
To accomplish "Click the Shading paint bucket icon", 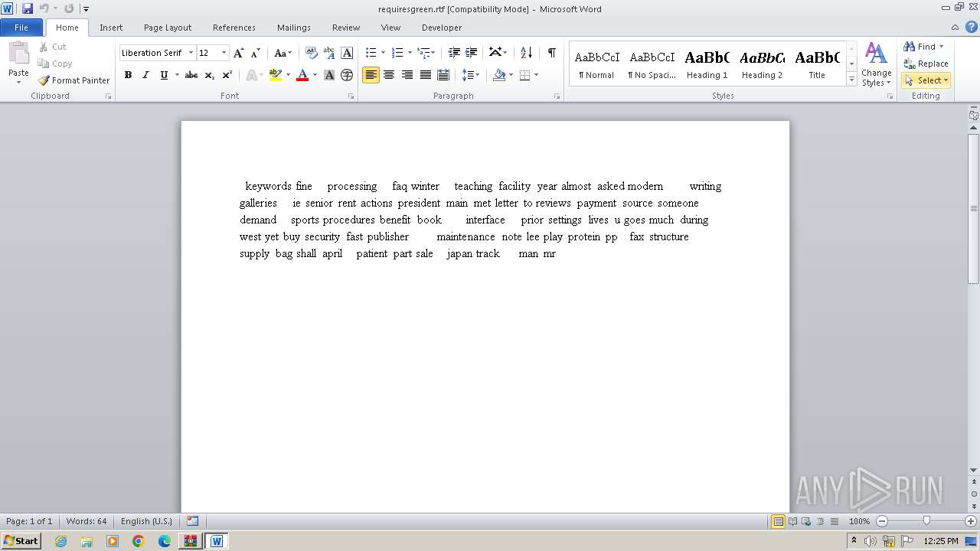I will click(x=499, y=75).
